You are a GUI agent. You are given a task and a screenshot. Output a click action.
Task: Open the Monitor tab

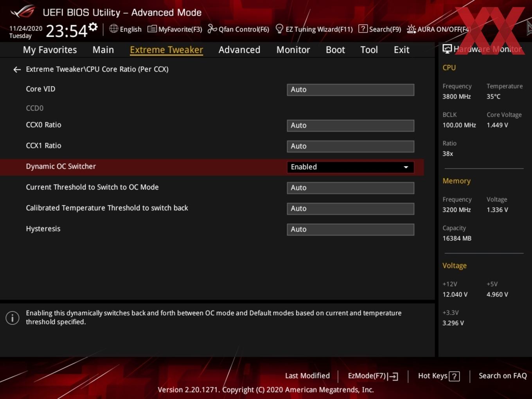click(293, 50)
